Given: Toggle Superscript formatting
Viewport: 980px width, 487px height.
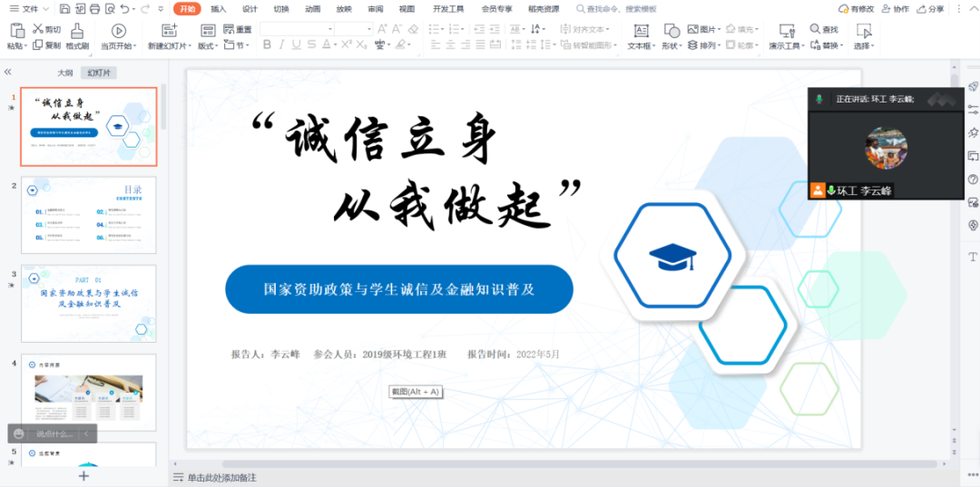Looking at the screenshot, I should point(348,45).
